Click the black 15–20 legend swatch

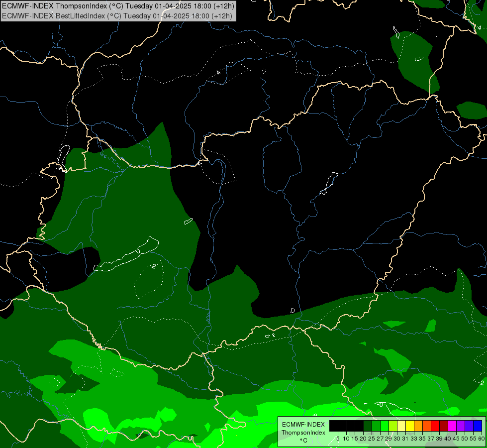tap(359, 426)
